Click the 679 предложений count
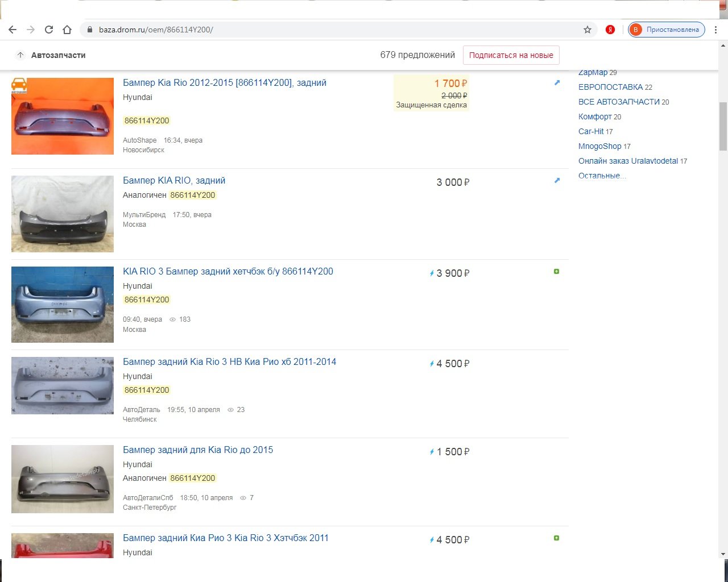 [x=417, y=55]
